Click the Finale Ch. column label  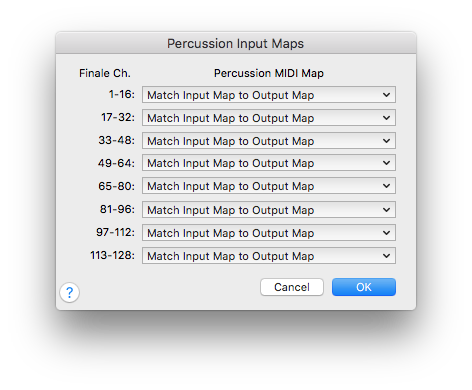[x=105, y=73]
